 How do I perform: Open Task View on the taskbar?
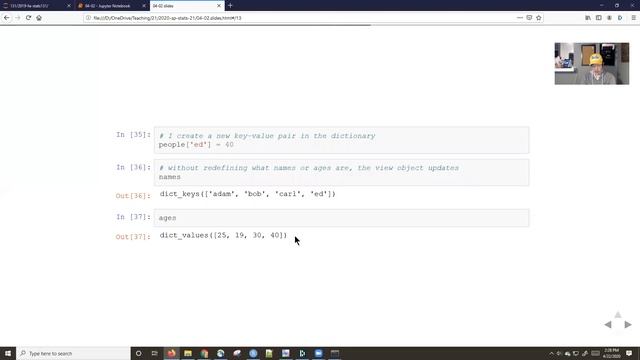point(155,353)
